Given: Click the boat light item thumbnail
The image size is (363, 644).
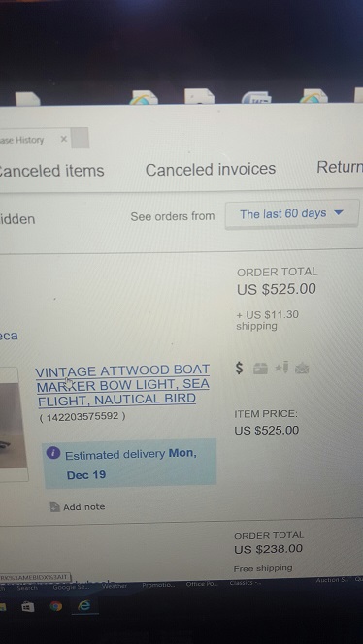Looking at the screenshot, I should click(x=14, y=424).
